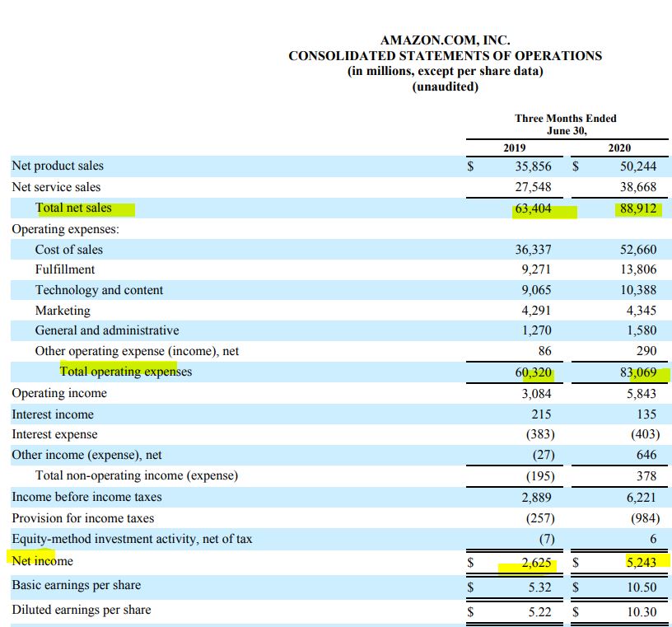Select non-operating value (195)
Image resolution: width=672 pixels, height=627 pixels.
pyautogui.click(x=540, y=476)
